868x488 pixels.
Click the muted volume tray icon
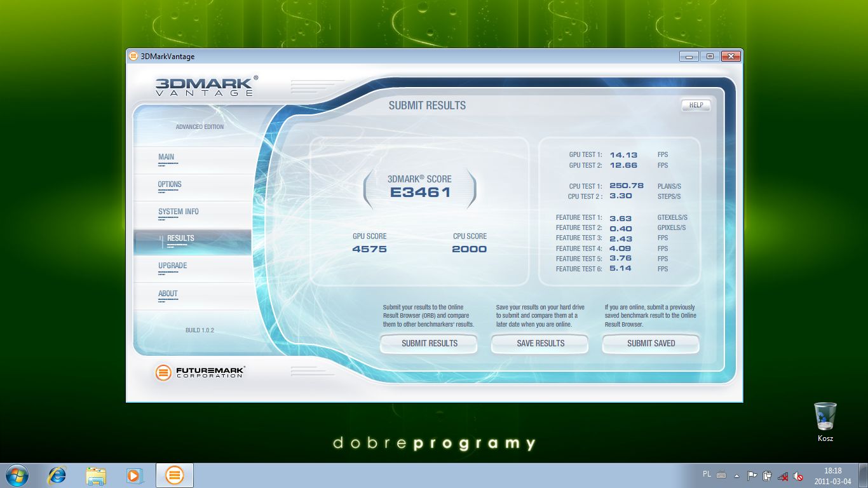point(799,475)
